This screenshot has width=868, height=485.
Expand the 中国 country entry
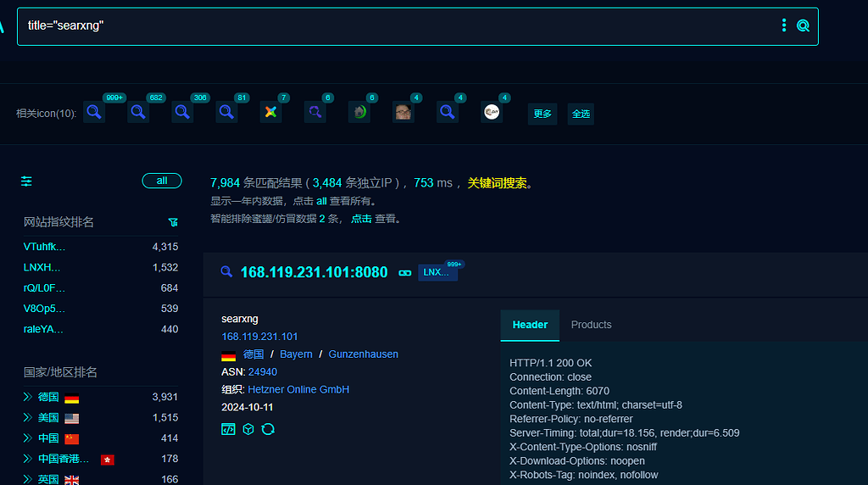coord(28,438)
